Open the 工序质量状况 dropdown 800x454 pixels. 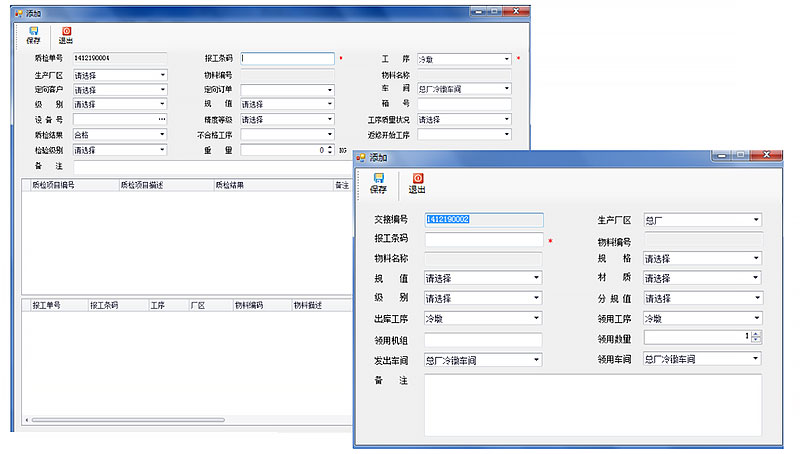506,119
